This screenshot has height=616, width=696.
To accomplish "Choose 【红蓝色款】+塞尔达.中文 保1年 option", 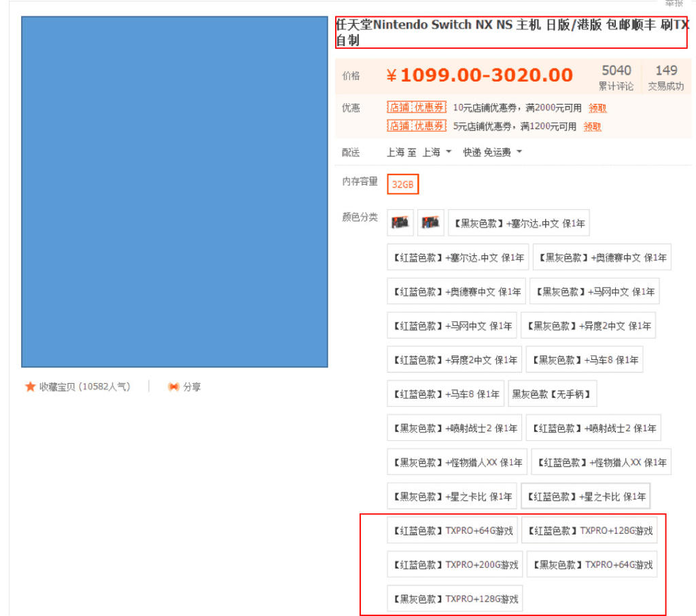I will (x=457, y=257).
